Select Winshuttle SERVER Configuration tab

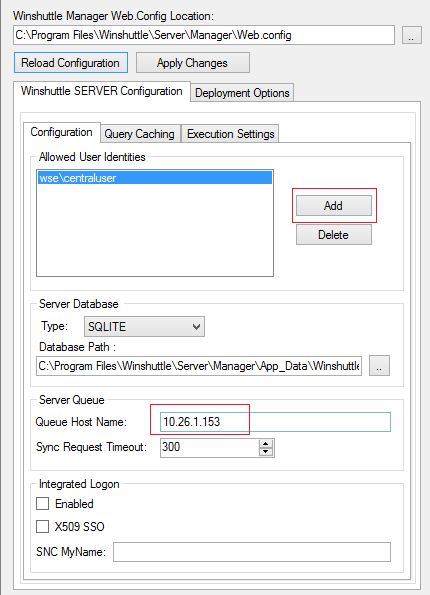click(x=101, y=91)
